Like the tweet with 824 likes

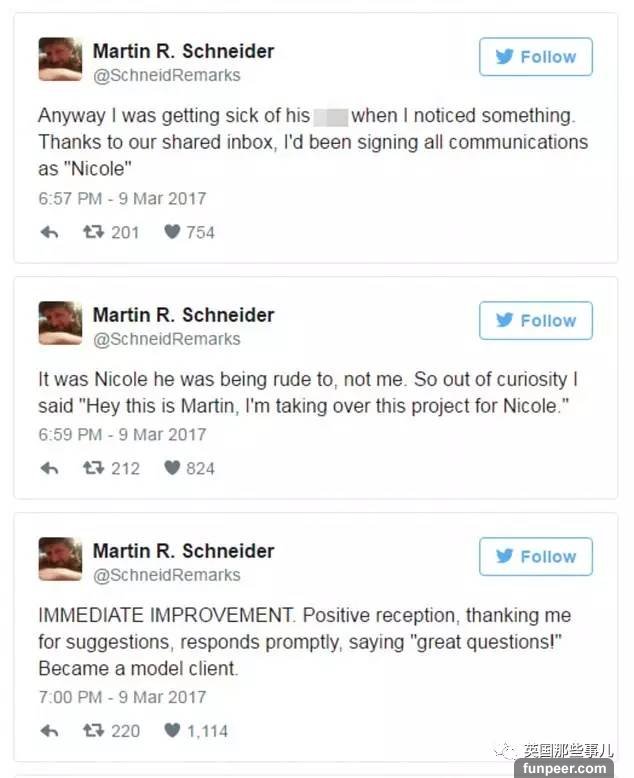172,468
